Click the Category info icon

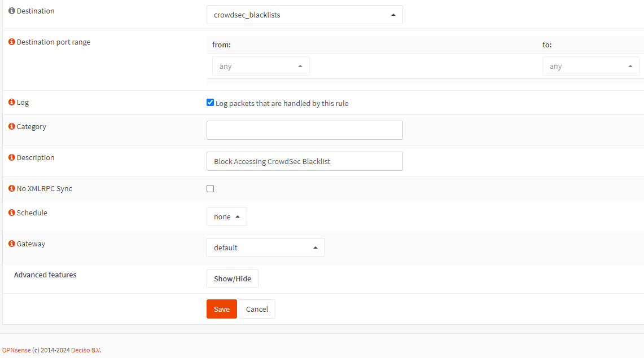click(10, 126)
